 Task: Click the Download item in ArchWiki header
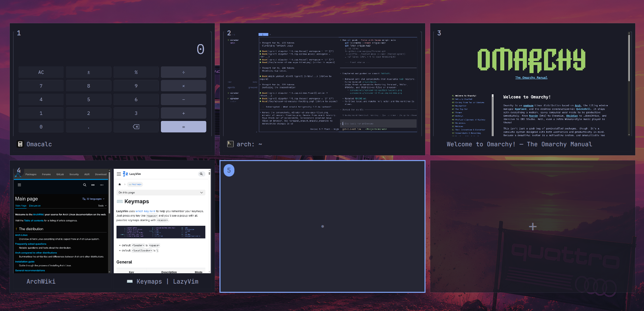pos(101,175)
